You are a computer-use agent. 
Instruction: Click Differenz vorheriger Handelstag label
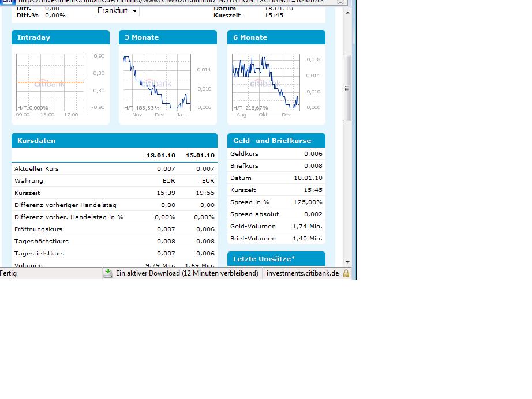(x=65, y=205)
